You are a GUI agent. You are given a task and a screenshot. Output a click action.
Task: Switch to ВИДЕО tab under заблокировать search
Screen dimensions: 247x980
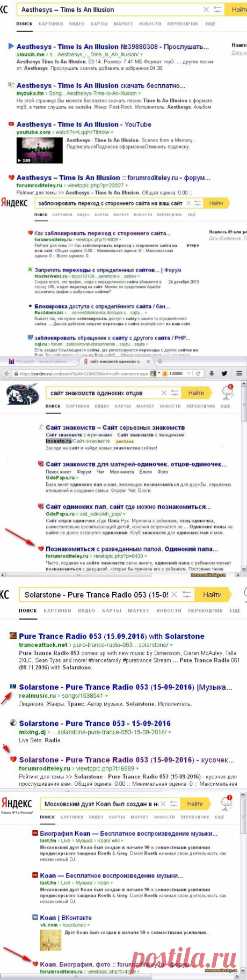click(83, 215)
